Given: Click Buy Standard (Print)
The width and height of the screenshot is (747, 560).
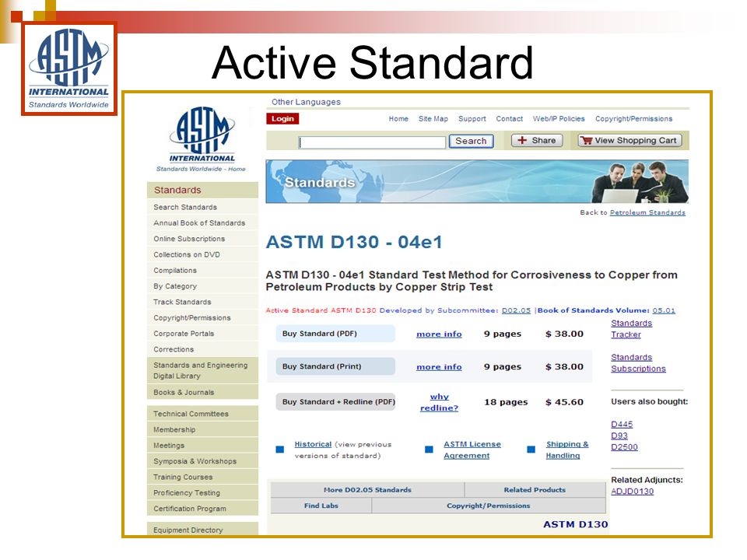Looking at the screenshot, I should click(335, 366).
